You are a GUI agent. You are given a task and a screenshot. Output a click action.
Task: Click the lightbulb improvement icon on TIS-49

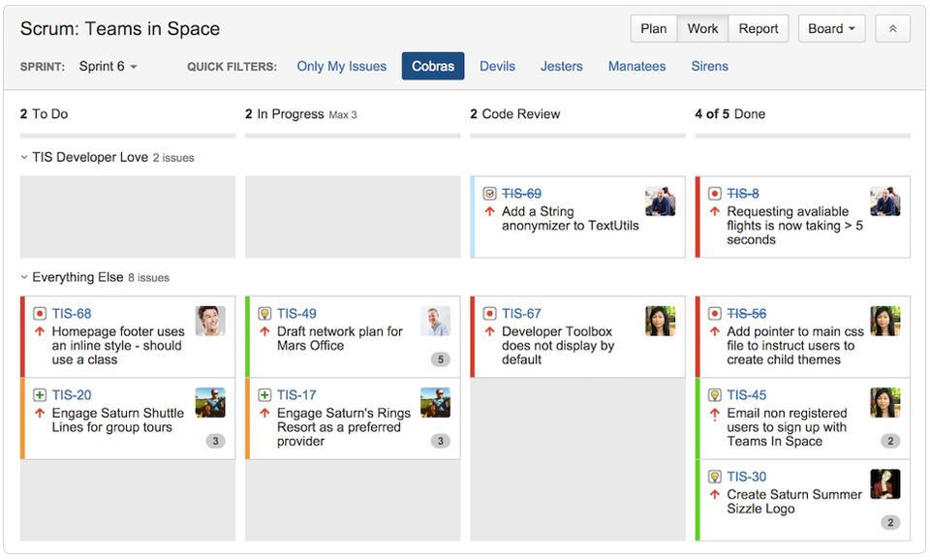[264, 313]
